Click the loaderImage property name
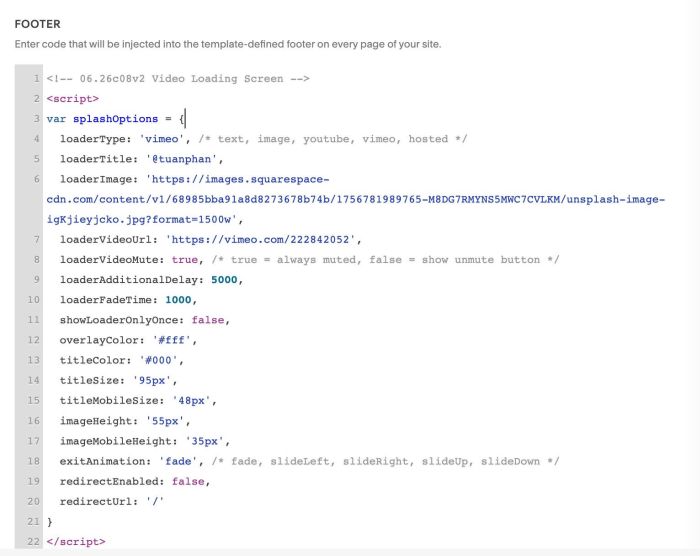Screen dimensions: 700x556 pos(96,179)
